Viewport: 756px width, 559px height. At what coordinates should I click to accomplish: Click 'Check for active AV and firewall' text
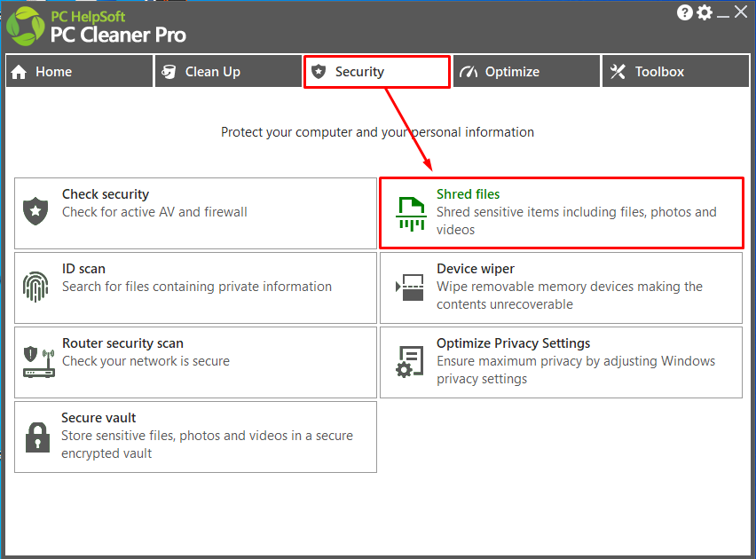click(154, 212)
